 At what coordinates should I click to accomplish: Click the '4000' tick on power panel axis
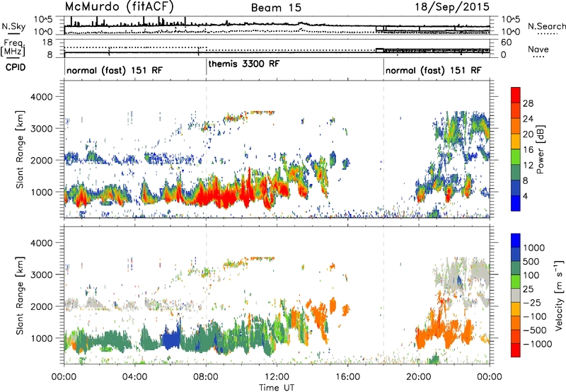coord(41,97)
